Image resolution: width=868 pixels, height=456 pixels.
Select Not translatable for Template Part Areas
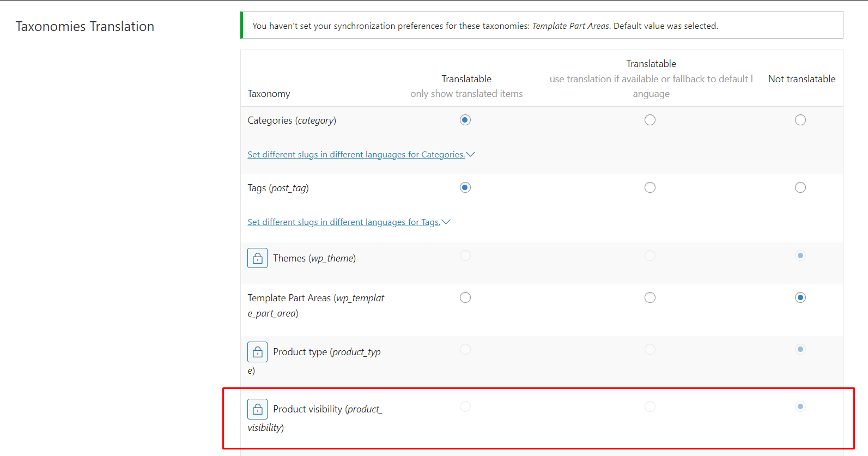click(800, 297)
